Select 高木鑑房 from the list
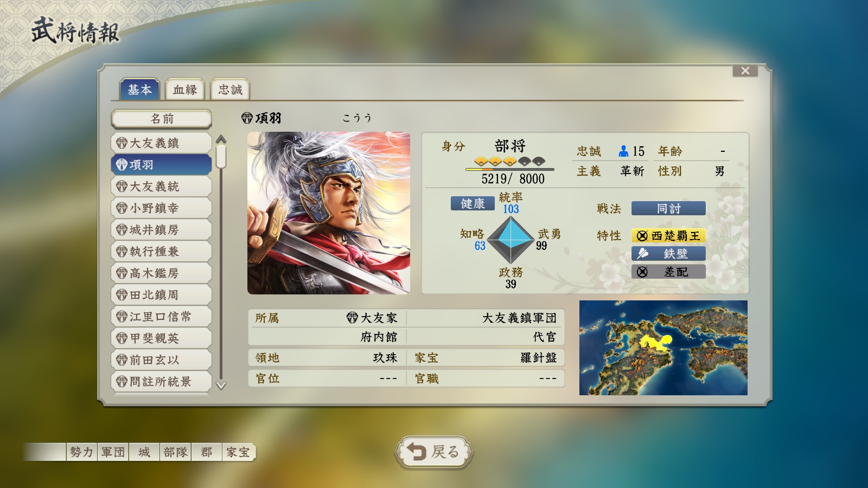This screenshot has height=488, width=868. click(161, 273)
